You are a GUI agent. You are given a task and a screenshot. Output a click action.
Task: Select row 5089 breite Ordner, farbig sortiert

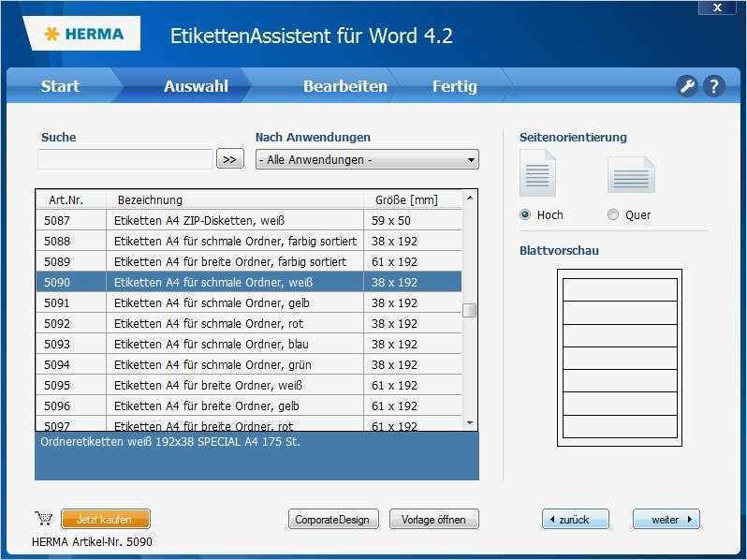pos(249,261)
